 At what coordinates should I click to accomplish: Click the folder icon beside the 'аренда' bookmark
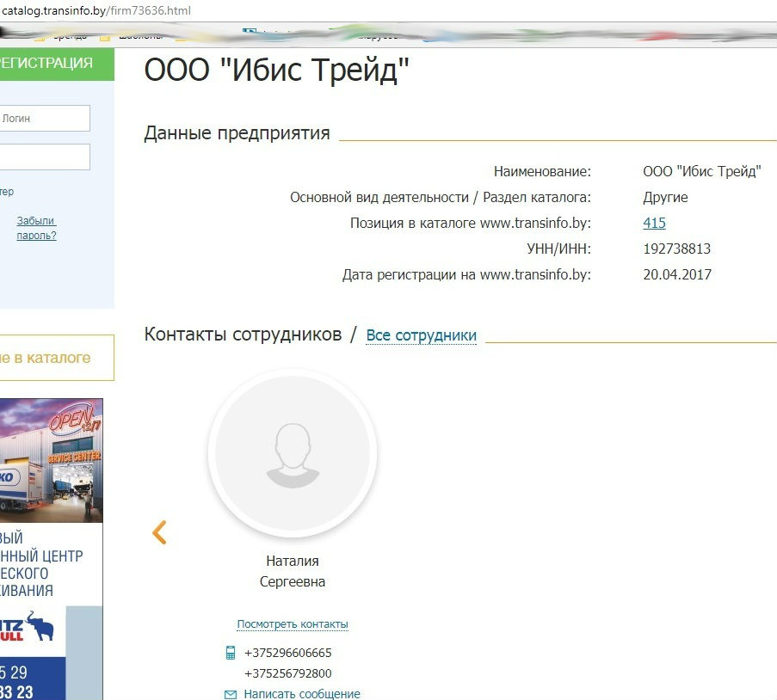[x=41, y=36]
